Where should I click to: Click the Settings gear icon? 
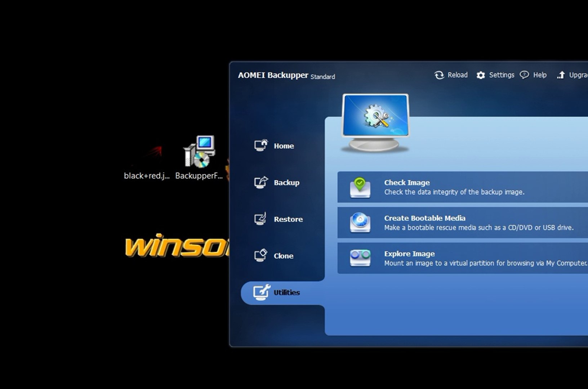point(481,75)
